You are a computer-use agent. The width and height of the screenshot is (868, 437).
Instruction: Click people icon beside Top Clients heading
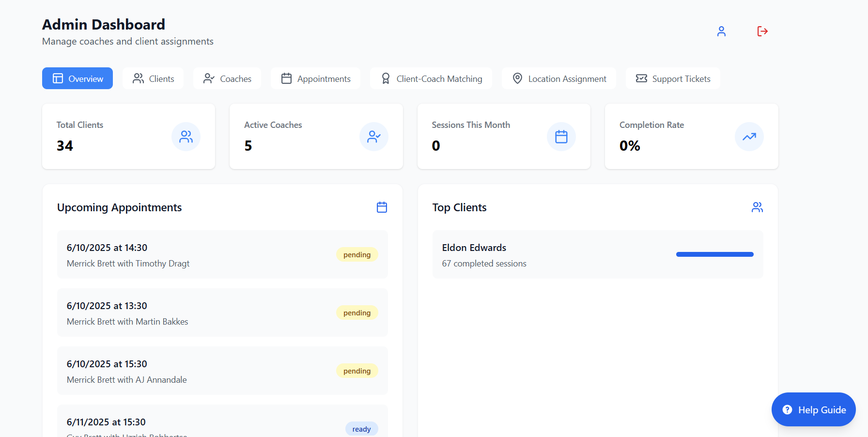(x=757, y=207)
